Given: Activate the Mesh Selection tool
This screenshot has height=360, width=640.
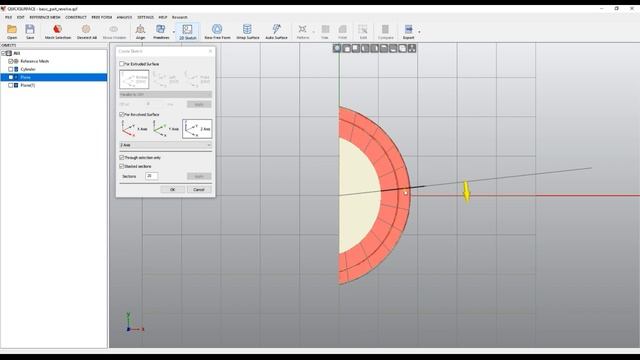Looking at the screenshot, I should point(58,32).
